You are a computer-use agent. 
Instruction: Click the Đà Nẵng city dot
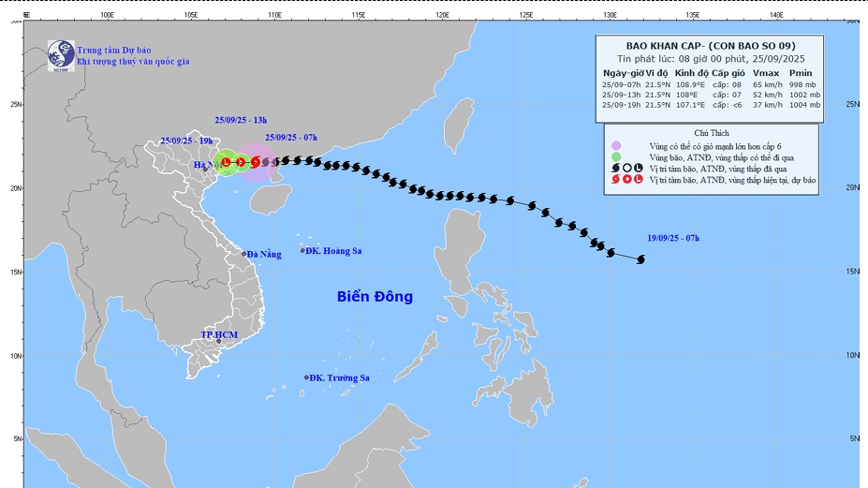tap(244, 254)
